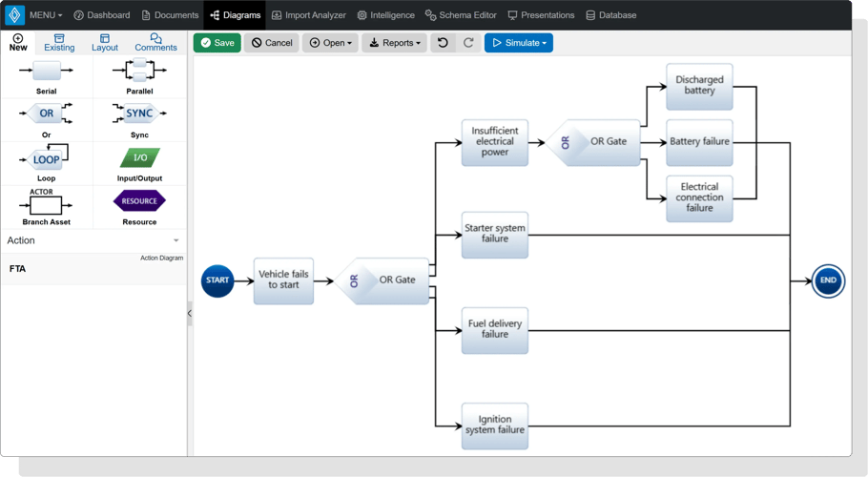
Task: Open the Documents section
Action: (x=170, y=15)
